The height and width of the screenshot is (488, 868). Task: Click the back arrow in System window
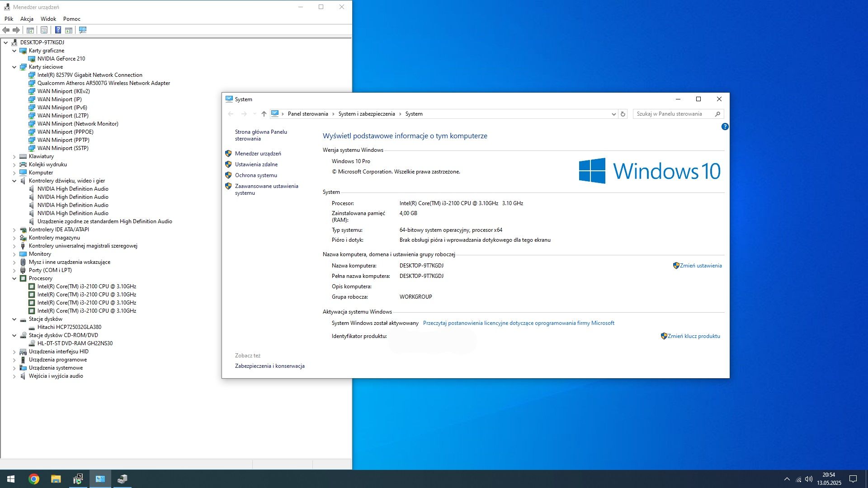pos(231,114)
